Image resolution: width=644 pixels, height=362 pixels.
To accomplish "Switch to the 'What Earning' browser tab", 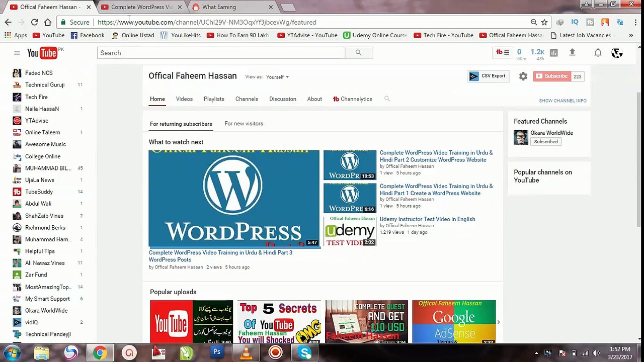I will pyautogui.click(x=232, y=7).
